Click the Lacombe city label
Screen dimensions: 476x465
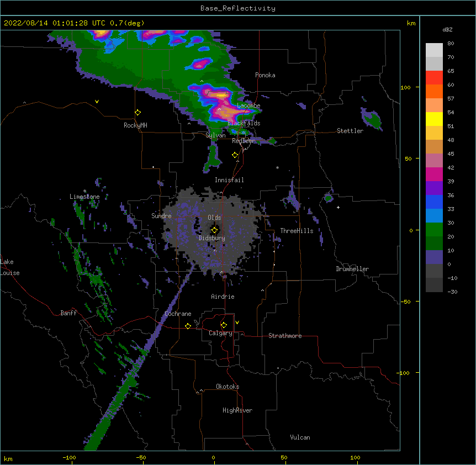[248, 105]
